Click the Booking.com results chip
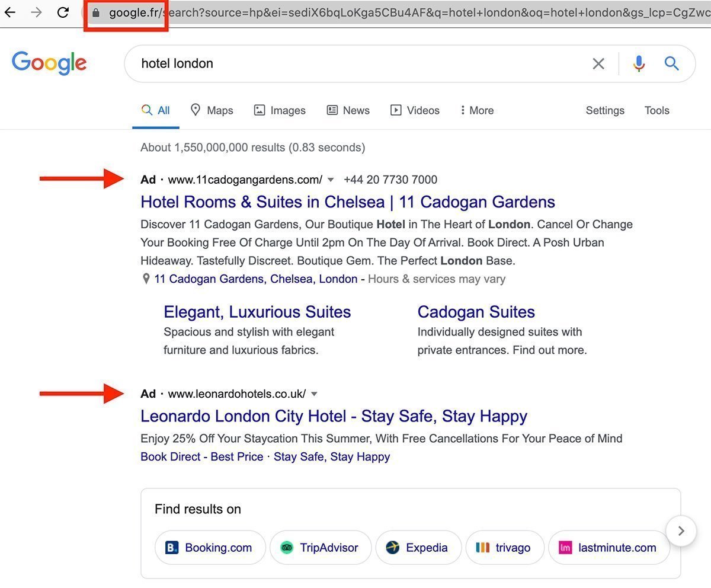This screenshot has width=711, height=588. click(x=210, y=548)
